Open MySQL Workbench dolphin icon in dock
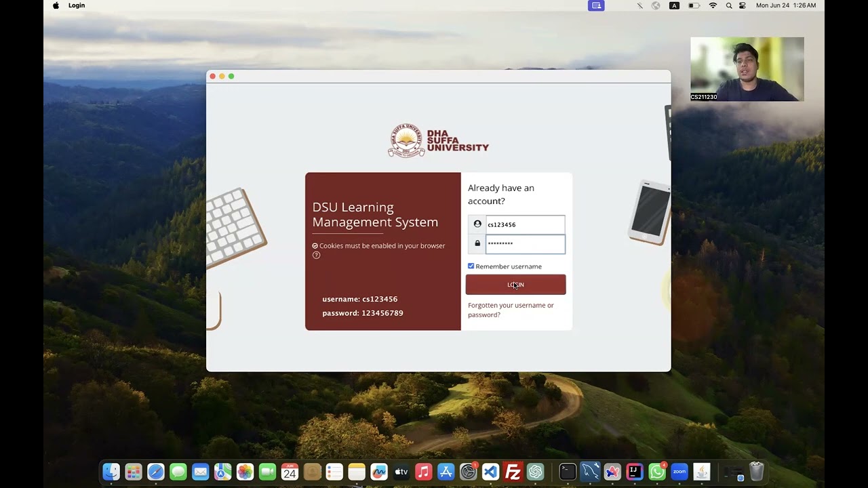This screenshot has width=868, height=488. click(590, 472)
